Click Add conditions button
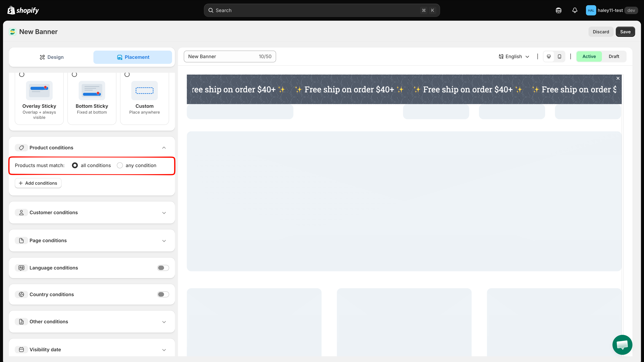 tap(38, 183)
